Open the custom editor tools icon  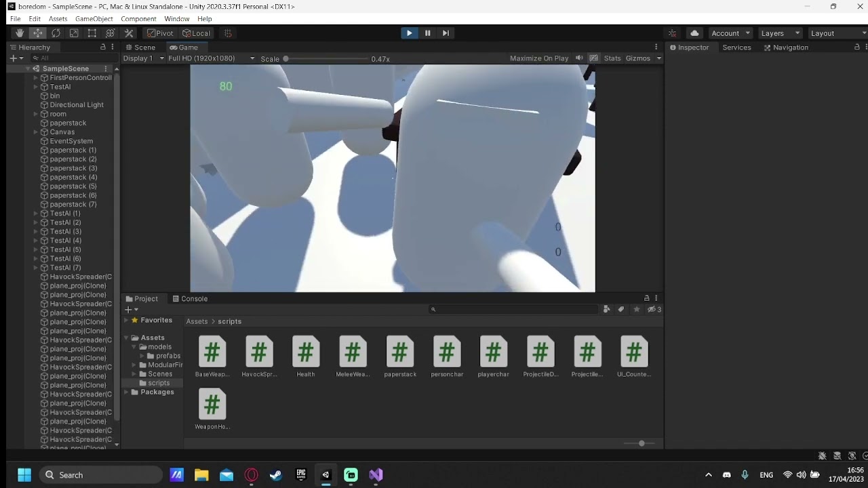(129, 33)
